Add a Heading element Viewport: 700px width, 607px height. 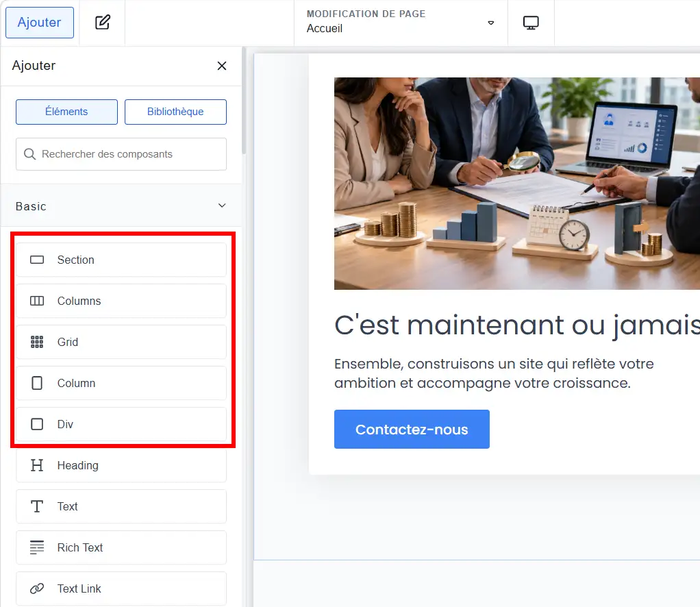121,465
